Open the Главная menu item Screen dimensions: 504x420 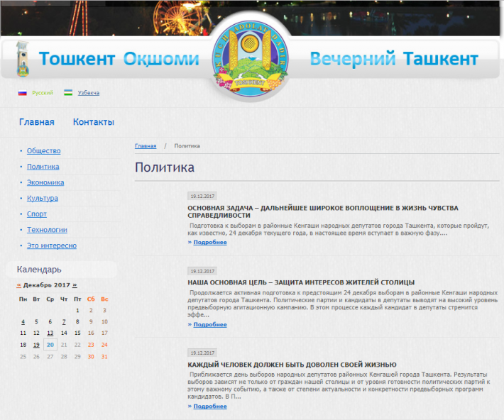click(x=36, y=122)
